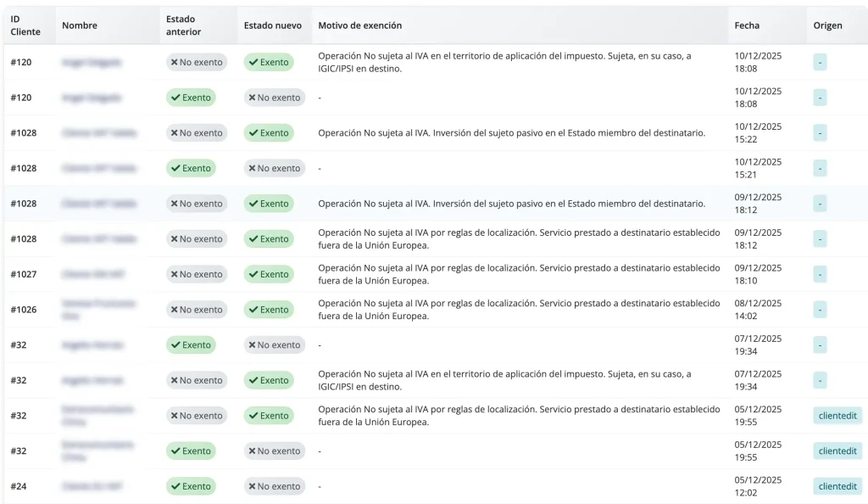Click the Origen column header
This screenshot has height=504, width=868.
pos(827,25)
